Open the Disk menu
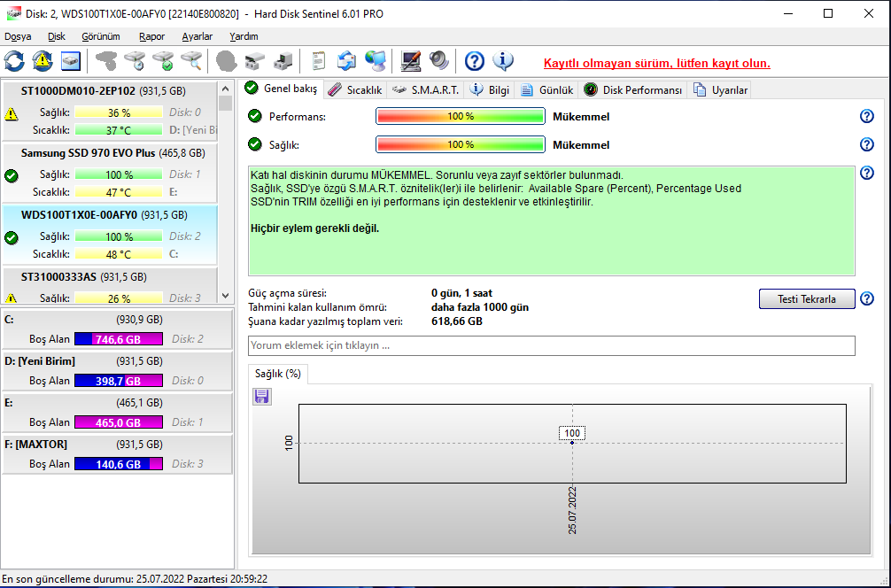This screenshot has width=891, height=588. coord(57,36)
